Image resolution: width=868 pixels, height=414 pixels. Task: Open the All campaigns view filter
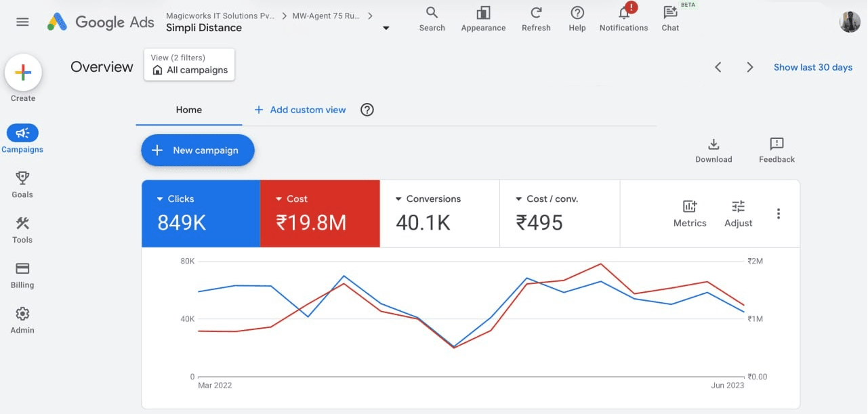[190, 64]
